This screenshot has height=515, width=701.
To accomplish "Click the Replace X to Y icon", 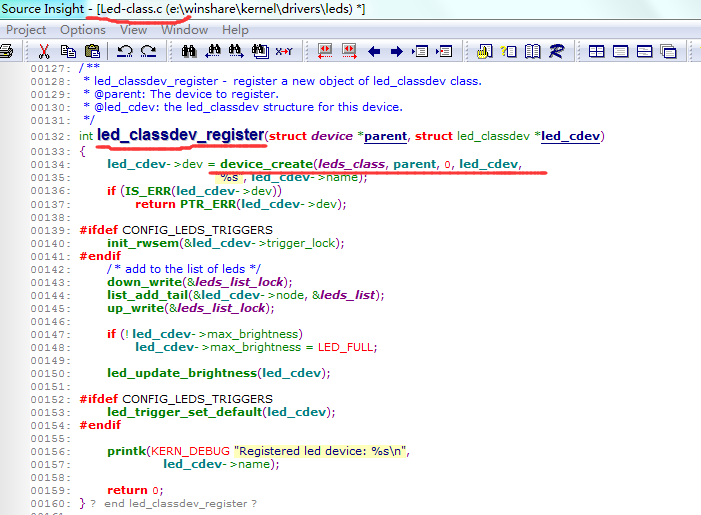I will (284, 51).
